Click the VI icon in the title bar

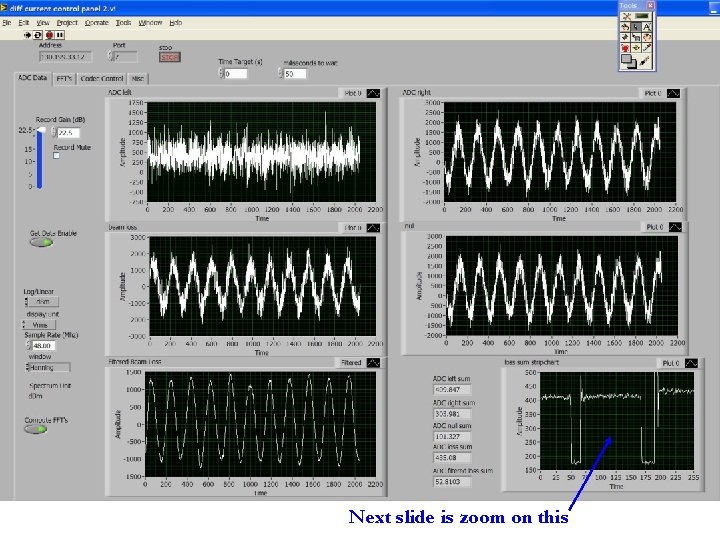click(4, 8)
